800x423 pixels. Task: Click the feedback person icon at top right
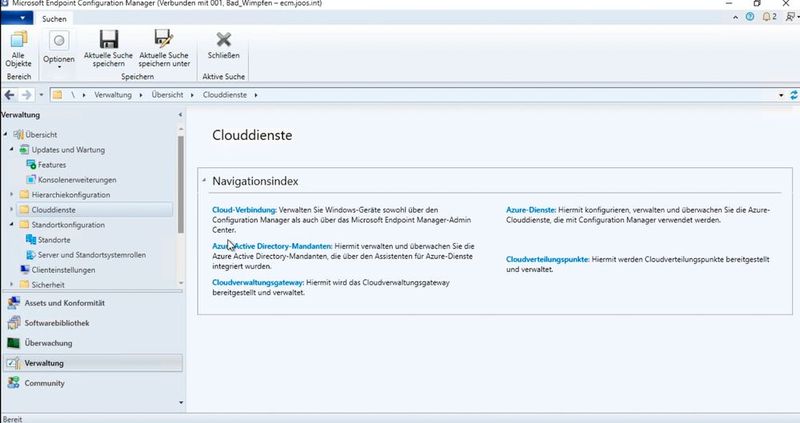pyautogui.click(x=791, y=17)
